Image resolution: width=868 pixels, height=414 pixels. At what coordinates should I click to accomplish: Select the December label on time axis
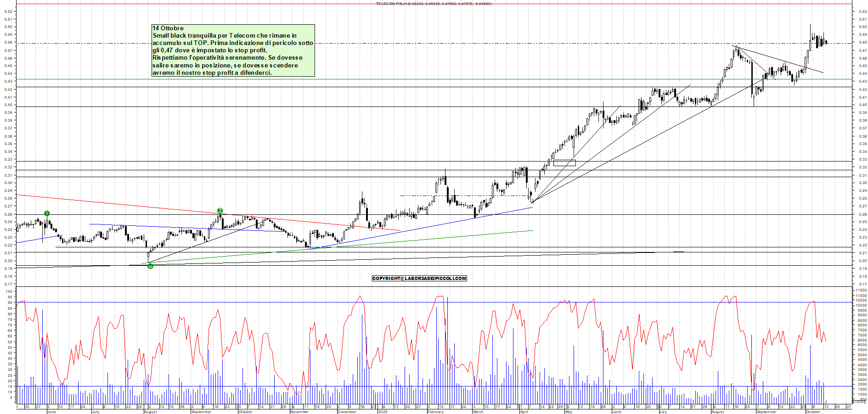click(347, 412)
